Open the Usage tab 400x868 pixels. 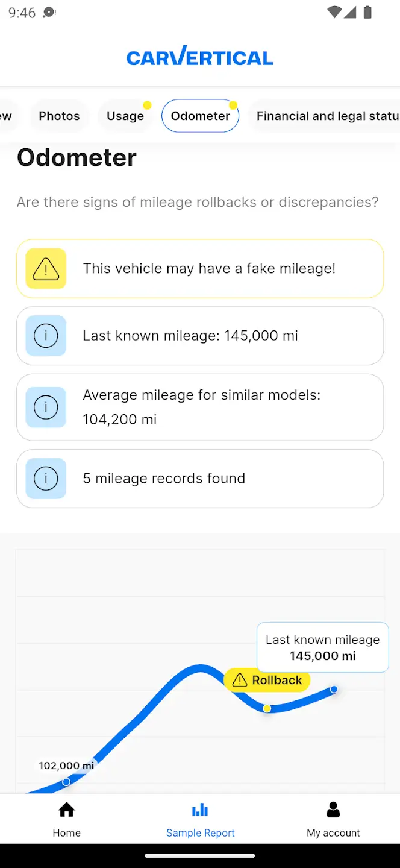pos(125,116)
